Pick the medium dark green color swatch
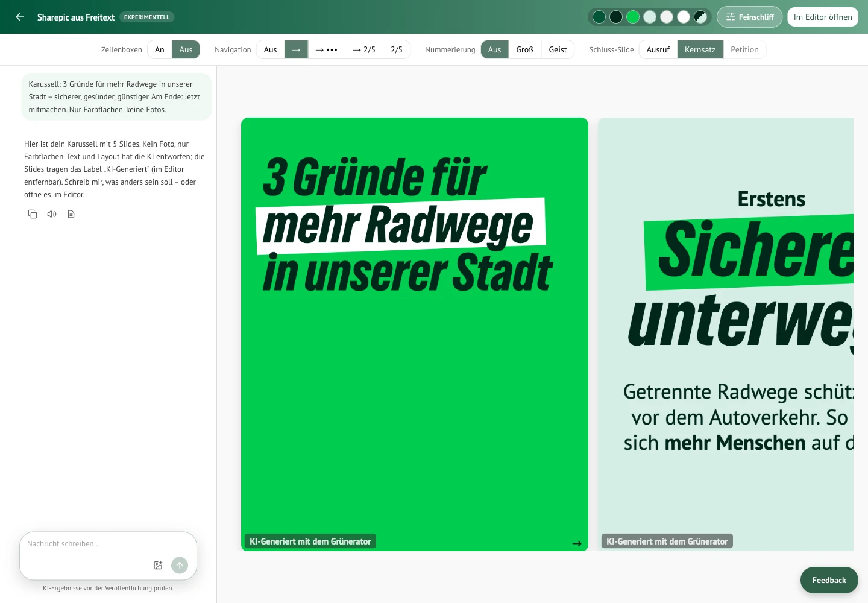This screenshot has width=868, height=603. click(599, 17)
